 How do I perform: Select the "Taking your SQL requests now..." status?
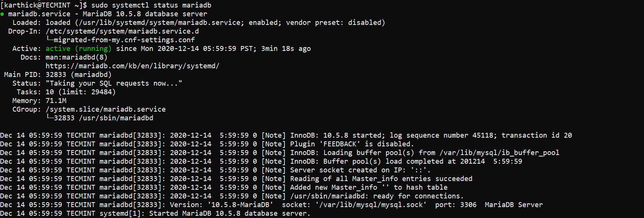[x=114, y=83]
